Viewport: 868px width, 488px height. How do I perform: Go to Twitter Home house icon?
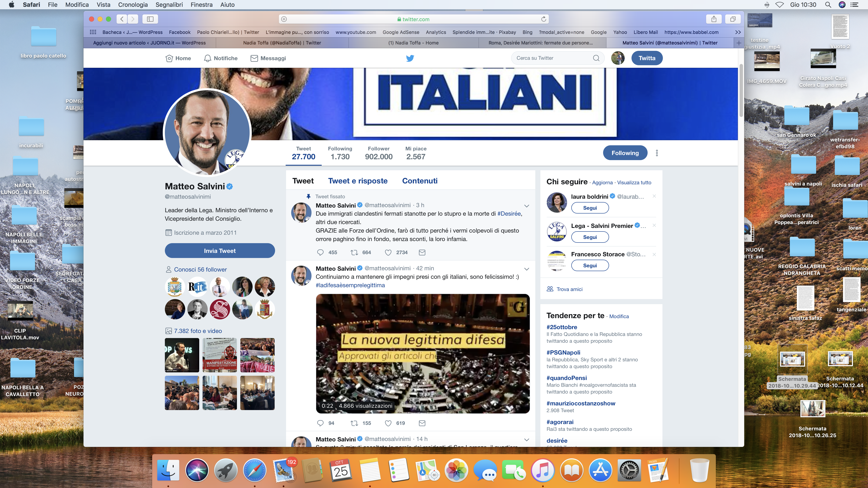(178, 58)
